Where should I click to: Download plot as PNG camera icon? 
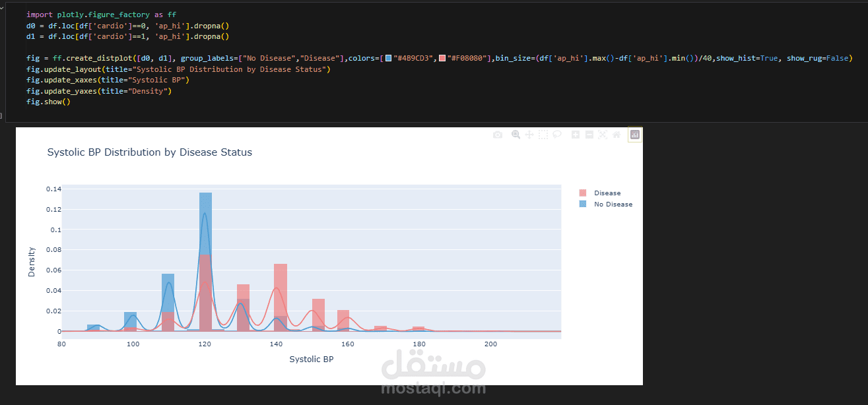click(x=498, y=135)
